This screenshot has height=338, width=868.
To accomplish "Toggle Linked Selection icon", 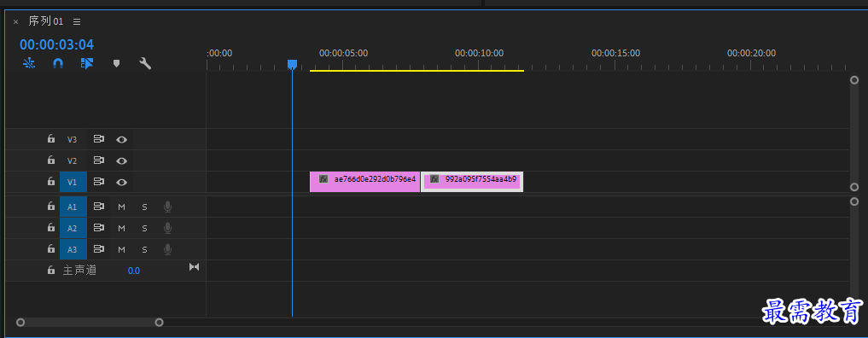I will click(87, 63).
